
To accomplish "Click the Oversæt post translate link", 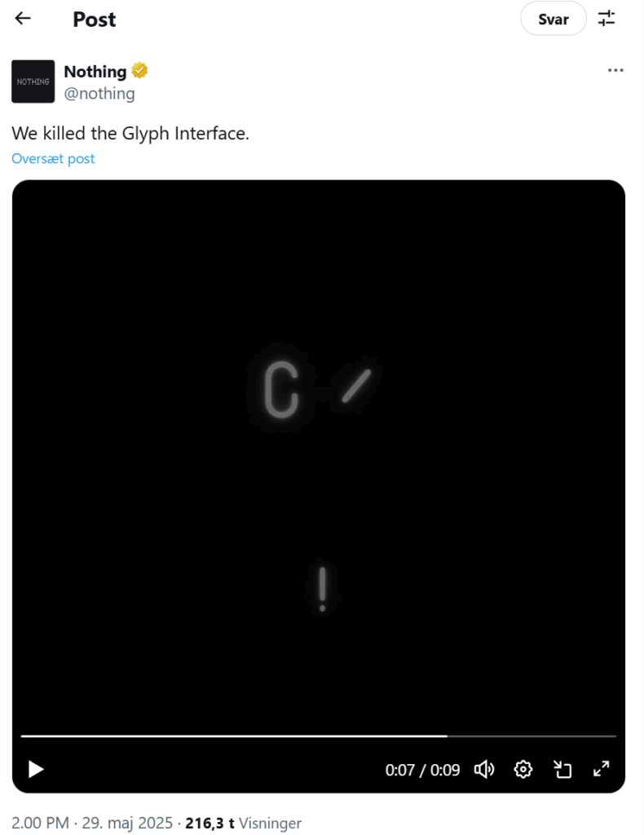I will tap(53, 159).
